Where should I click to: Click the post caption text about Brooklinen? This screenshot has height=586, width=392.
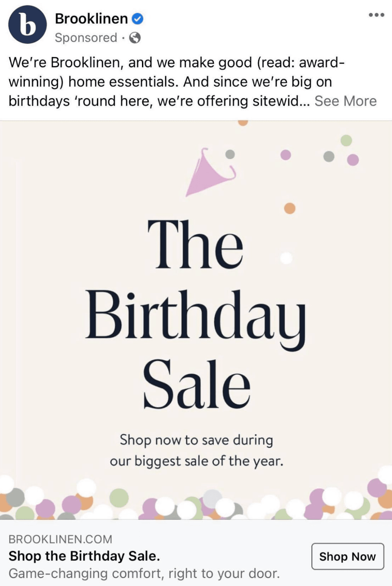[x=193, y=81]
